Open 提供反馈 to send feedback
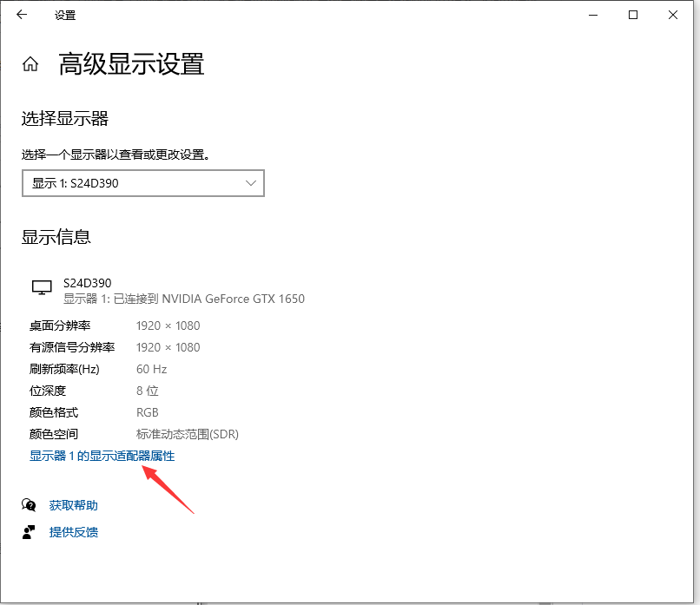 click(74, 532)
